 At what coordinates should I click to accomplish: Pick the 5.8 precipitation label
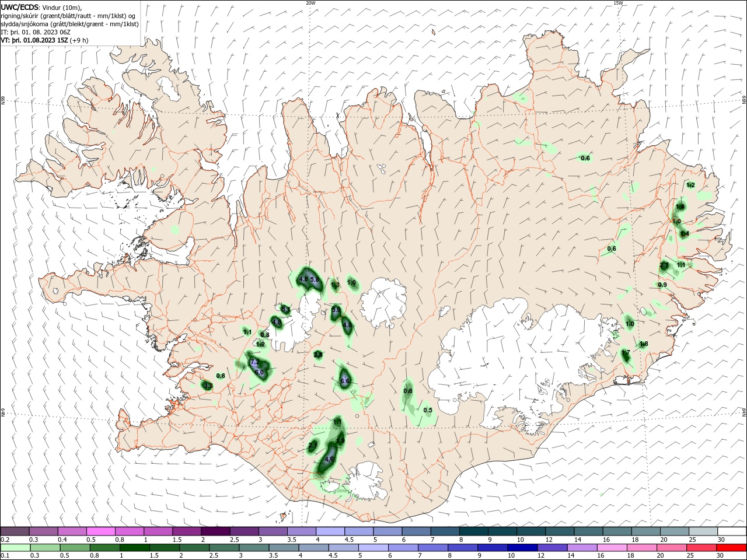[315, 279]
